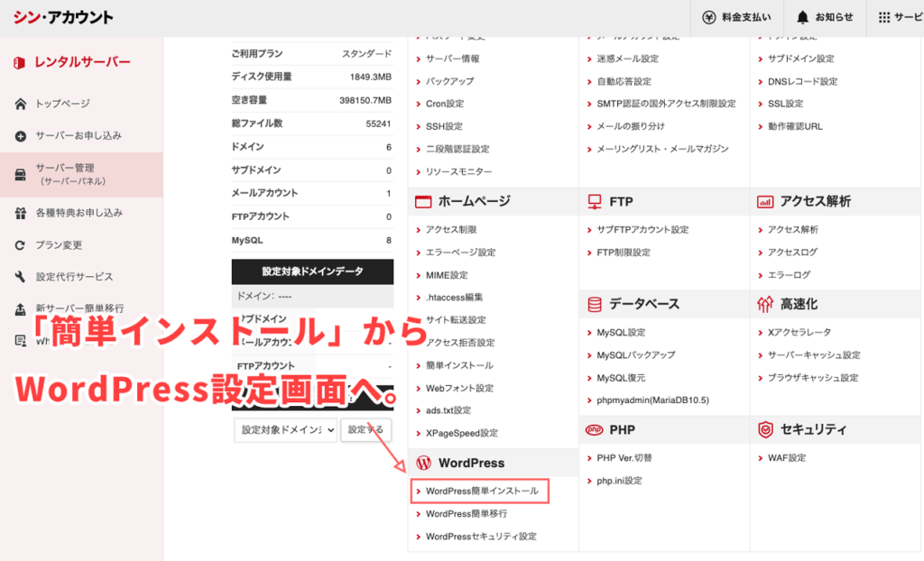Open the .htaccess編集 link
This screenshot has height=561, width=924.
click(455, 298)
